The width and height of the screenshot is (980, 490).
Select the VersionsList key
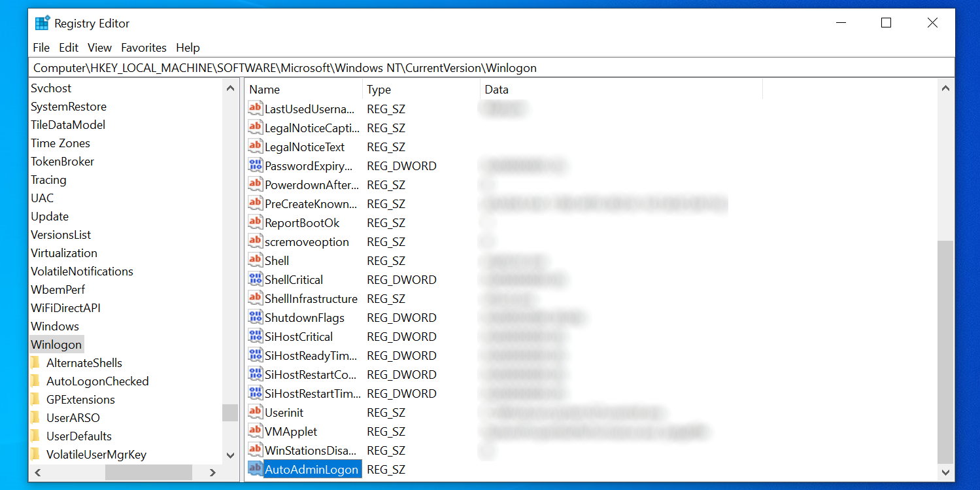tap(61, 235)
